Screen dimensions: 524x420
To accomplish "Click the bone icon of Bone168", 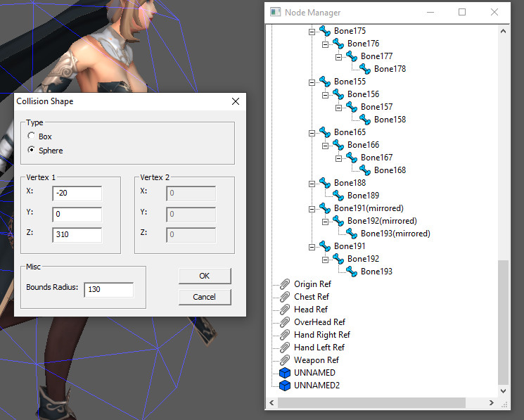I will [x=365, y=170].
